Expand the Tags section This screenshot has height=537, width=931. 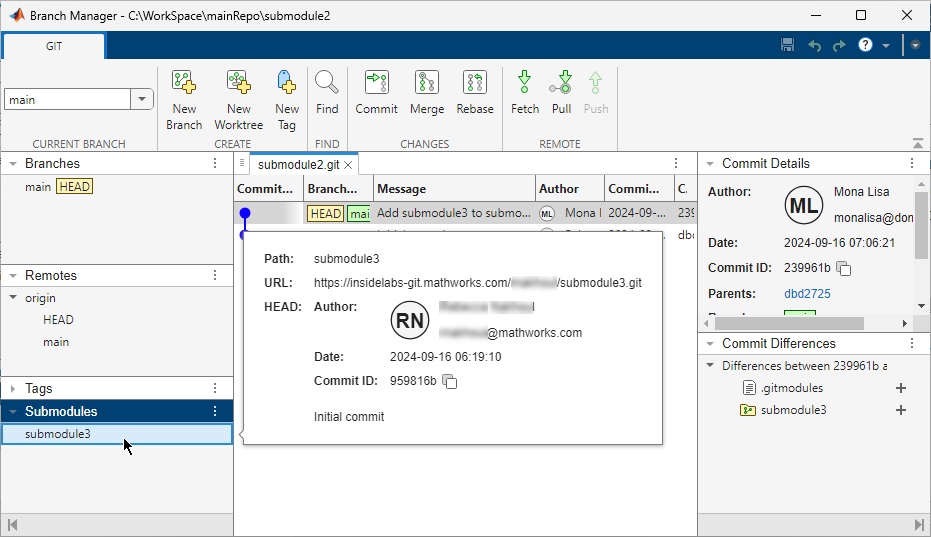pyautogui.click(x=12, y=389)
